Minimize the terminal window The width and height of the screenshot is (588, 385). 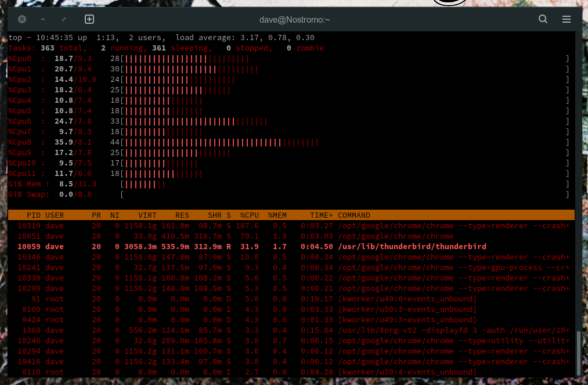coord(43,19)
